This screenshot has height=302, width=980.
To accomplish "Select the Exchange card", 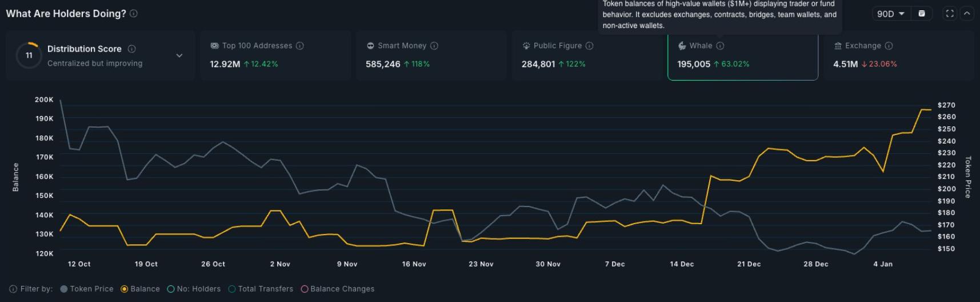I will [x=899, y=55].
